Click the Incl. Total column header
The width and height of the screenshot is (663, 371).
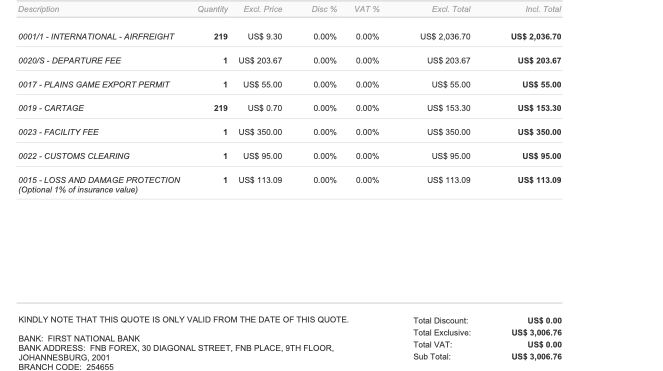coord(543,9)
